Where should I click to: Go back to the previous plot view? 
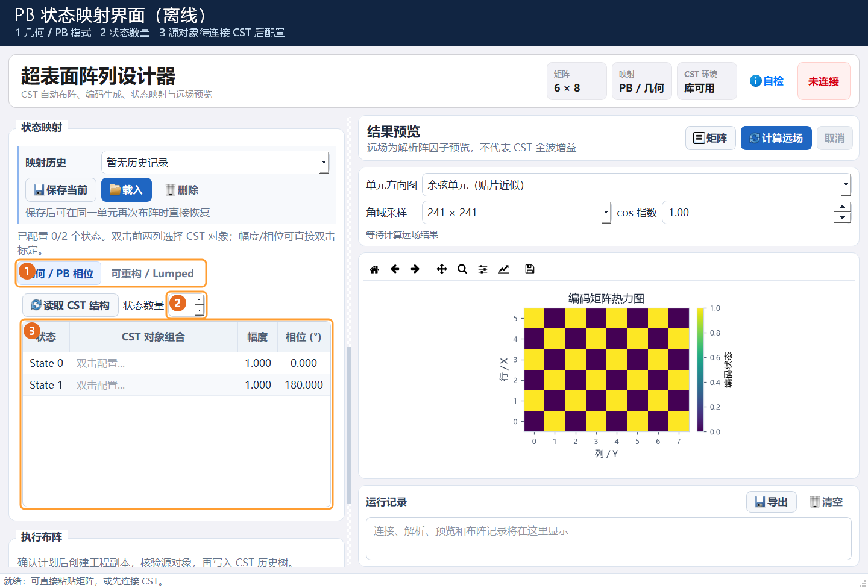pos(395,269)
